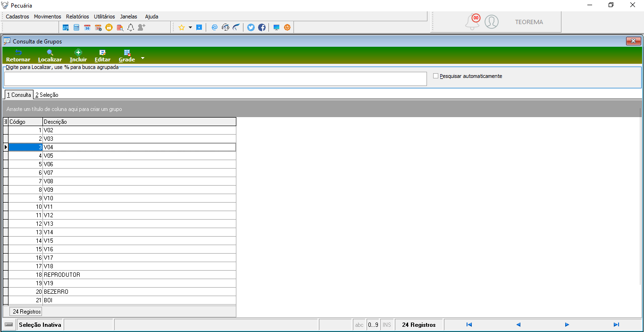644x332 pixels.
Task: Click the grid column selector icon
Action: click(x=6, y=122)
